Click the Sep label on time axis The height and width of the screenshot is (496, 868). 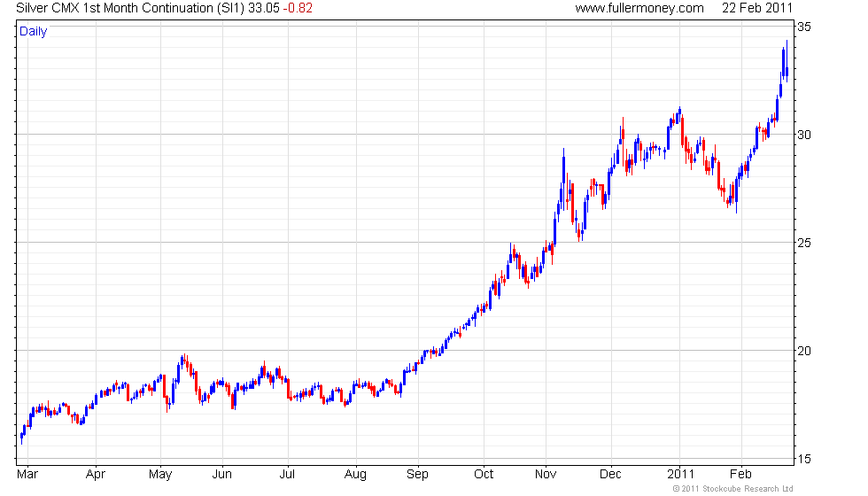click(x=417, y=475)
